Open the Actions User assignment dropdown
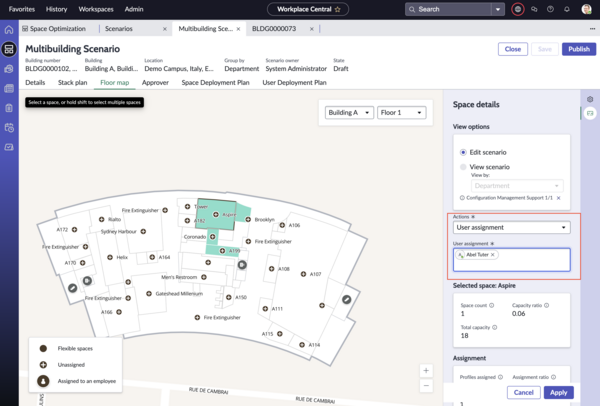This screenshot has width=600, height=406. pos(512,227)
